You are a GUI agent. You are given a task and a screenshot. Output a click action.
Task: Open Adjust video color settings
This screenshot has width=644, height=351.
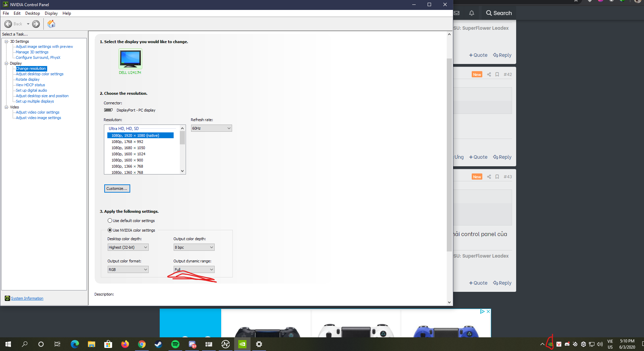38,112
